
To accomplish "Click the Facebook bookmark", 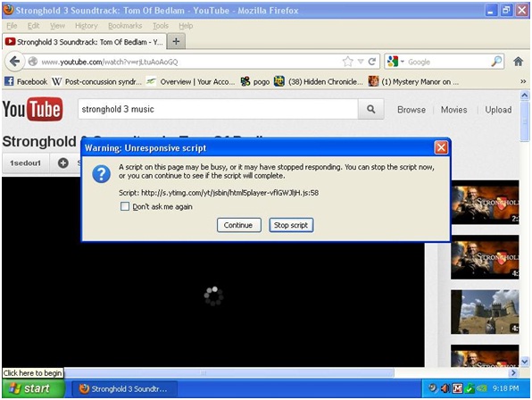I will point(26,81).
